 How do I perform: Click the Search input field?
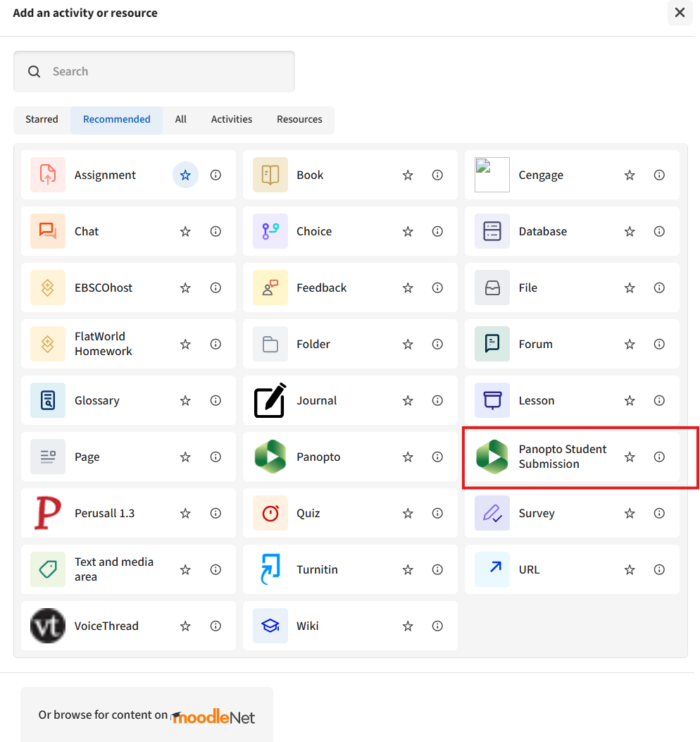154,71
